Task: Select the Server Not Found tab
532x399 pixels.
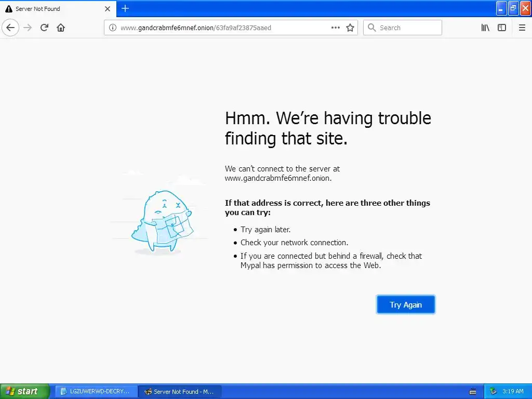Action: point(58,9)
